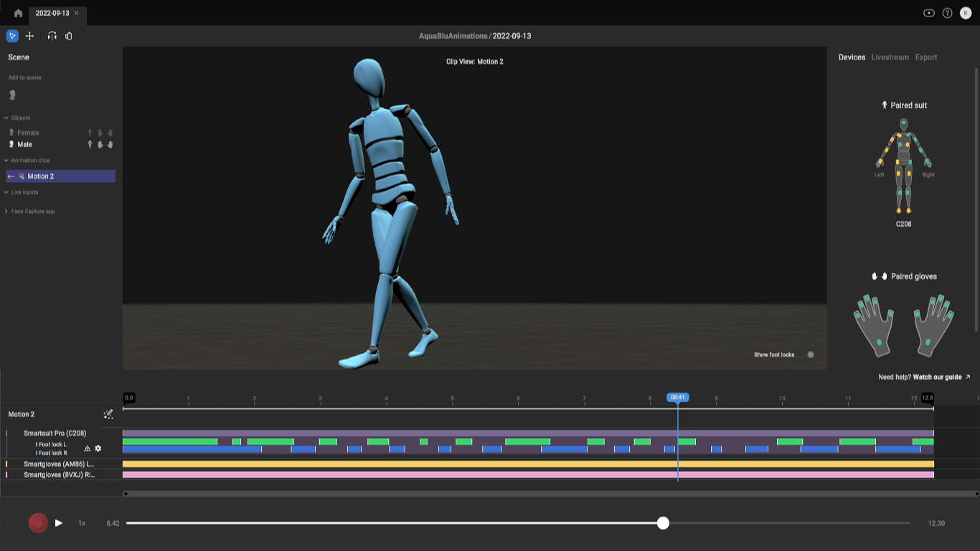
Task: Toggle Show foot locks switch
Action: coord(811,354)
